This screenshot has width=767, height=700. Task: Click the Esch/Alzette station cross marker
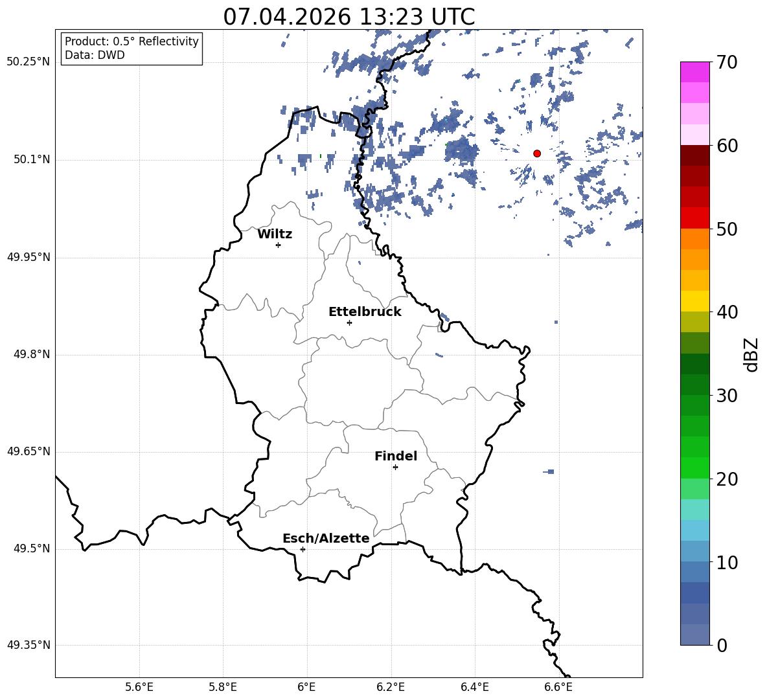pos(303,549)
